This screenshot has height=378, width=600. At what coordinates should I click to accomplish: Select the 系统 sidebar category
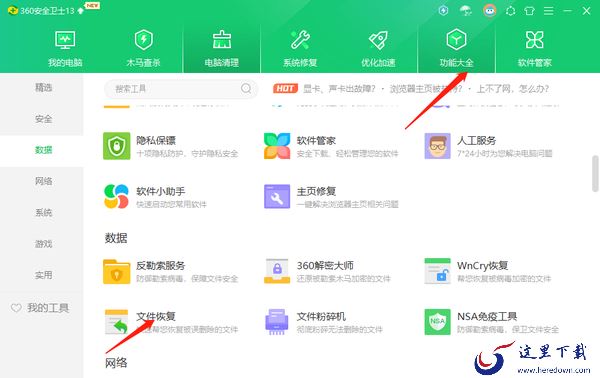(x=43, y=213)
